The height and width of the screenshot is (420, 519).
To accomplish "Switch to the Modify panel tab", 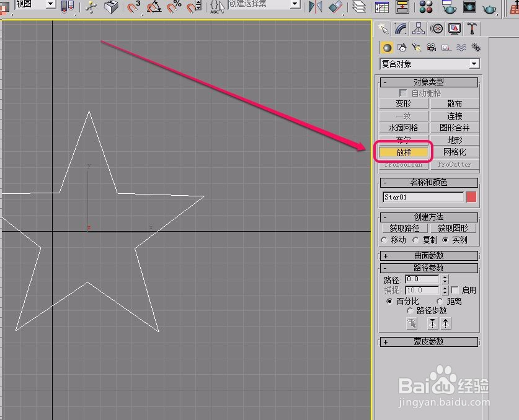I will 401,28.
